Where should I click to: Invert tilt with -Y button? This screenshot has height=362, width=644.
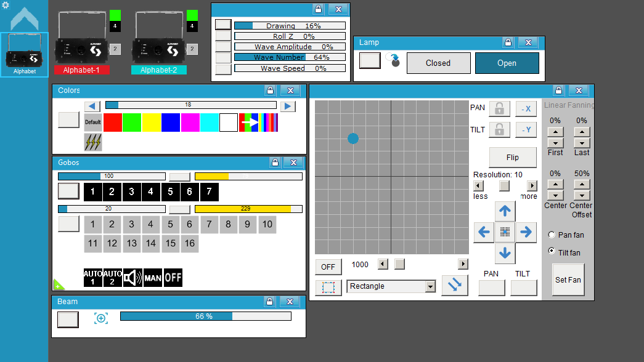526,130
